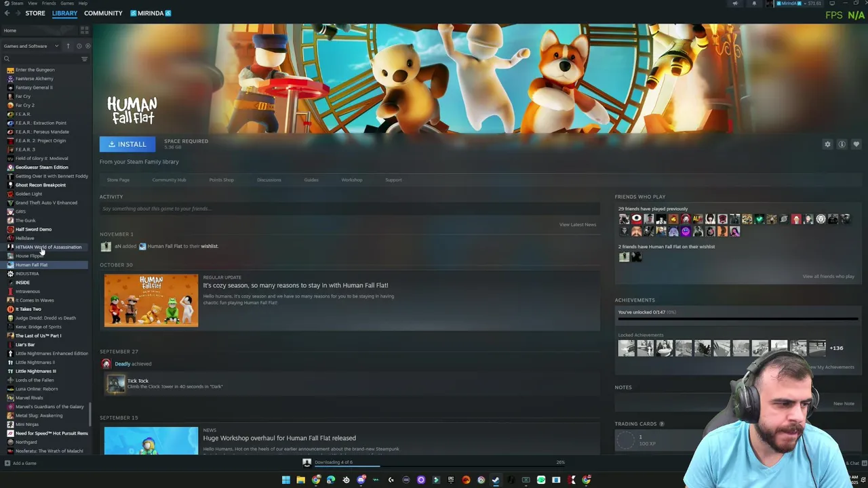
Task: Select the LIBRARY tab
Action: [x=64, y=13]
